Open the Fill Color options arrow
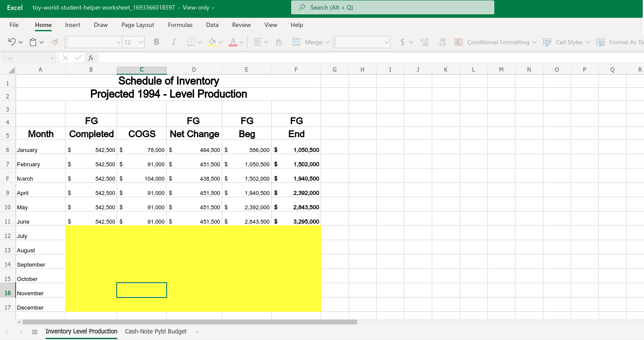This screenshot has height=340, width=644. [220, 42]
